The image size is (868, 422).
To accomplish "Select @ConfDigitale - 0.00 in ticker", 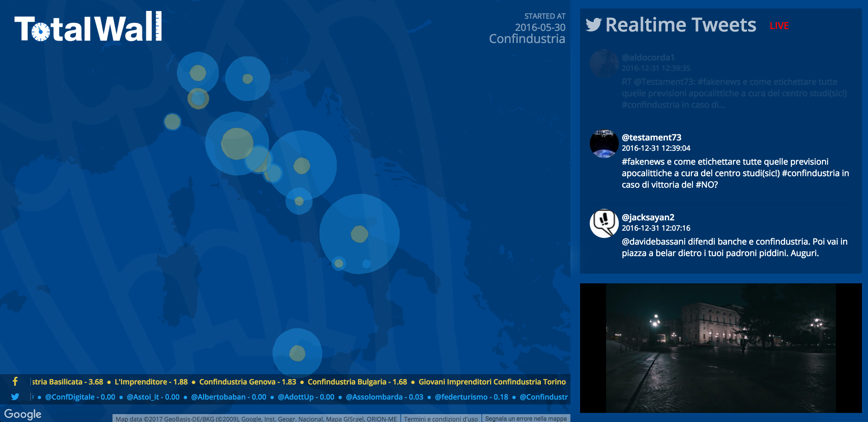I will [80, 397].
